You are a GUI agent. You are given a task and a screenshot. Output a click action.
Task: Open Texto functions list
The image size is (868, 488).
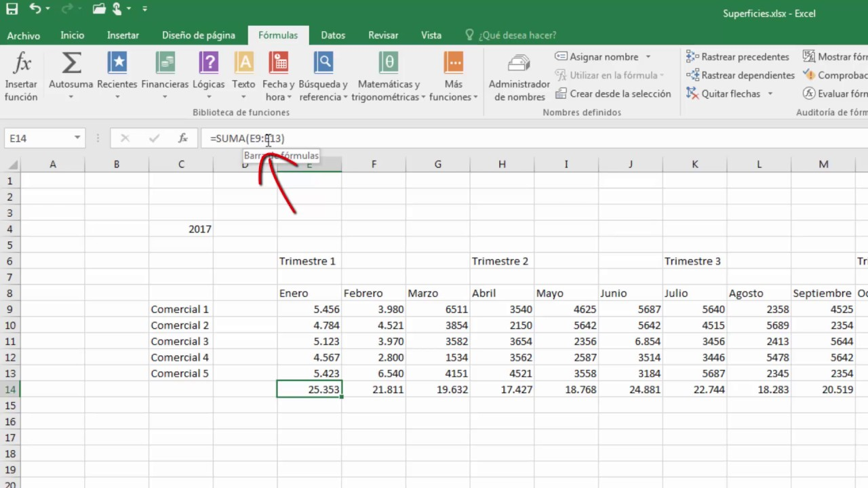[x=243, y=77]
